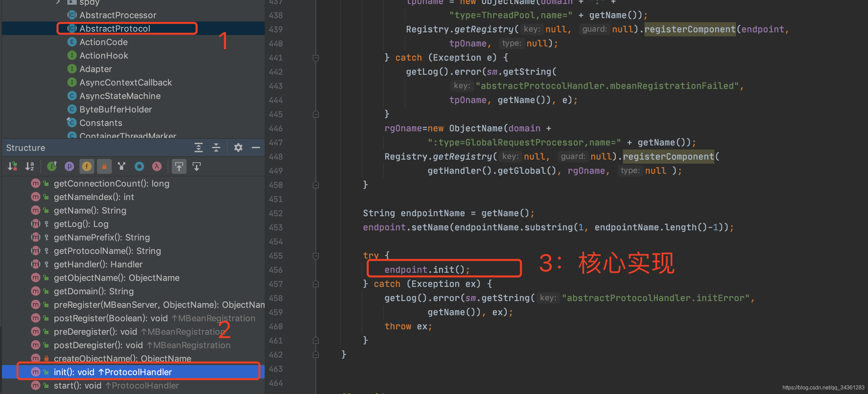
Task: Click AsyncStateMachine class icon
Action: [x=72, y=96]
